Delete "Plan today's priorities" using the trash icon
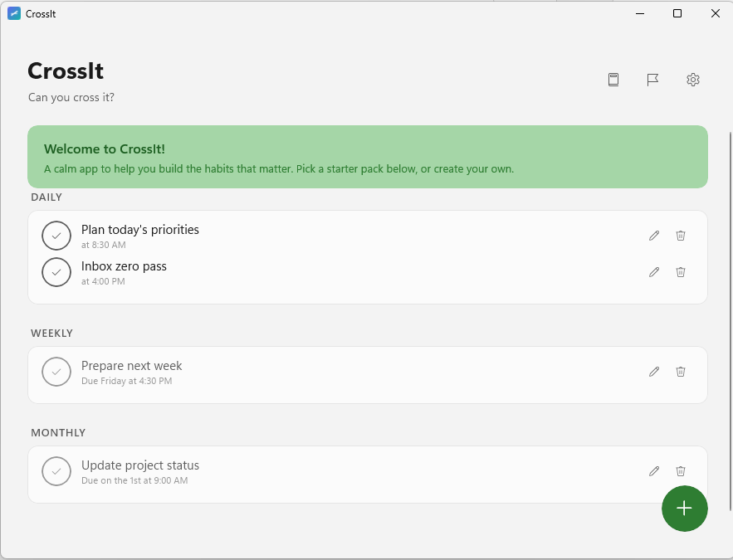The width and height of the screenshot is (733, 560). point(680,236)
